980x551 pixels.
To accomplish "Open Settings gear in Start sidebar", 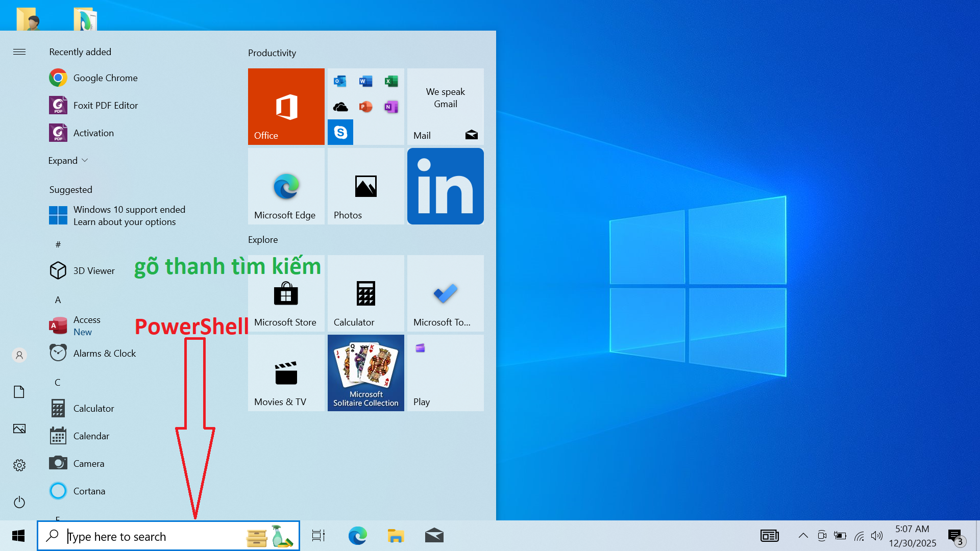I will click(19, 465).
